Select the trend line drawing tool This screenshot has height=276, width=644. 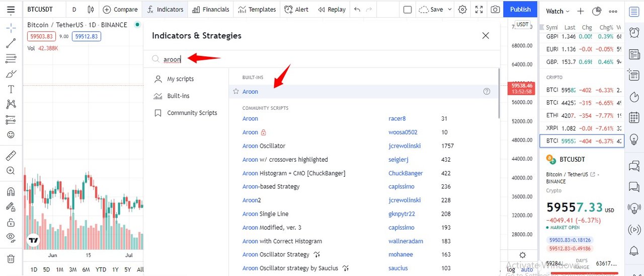(x=11, y=43)
